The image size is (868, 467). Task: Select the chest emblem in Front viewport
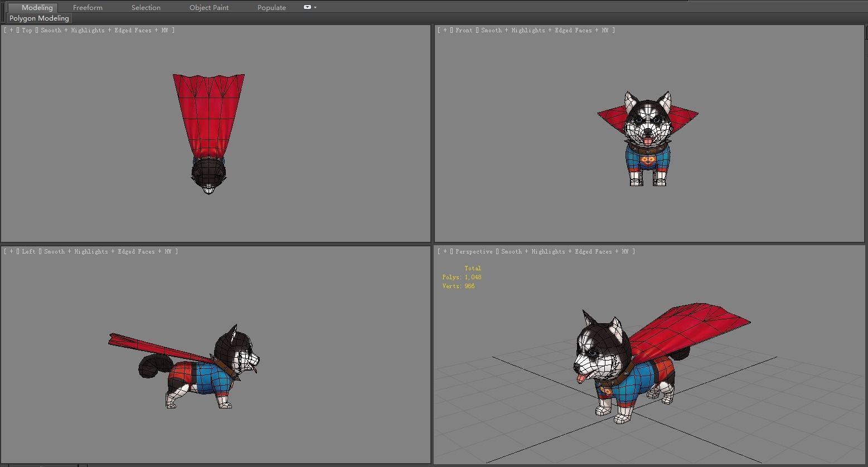[647, 160]
